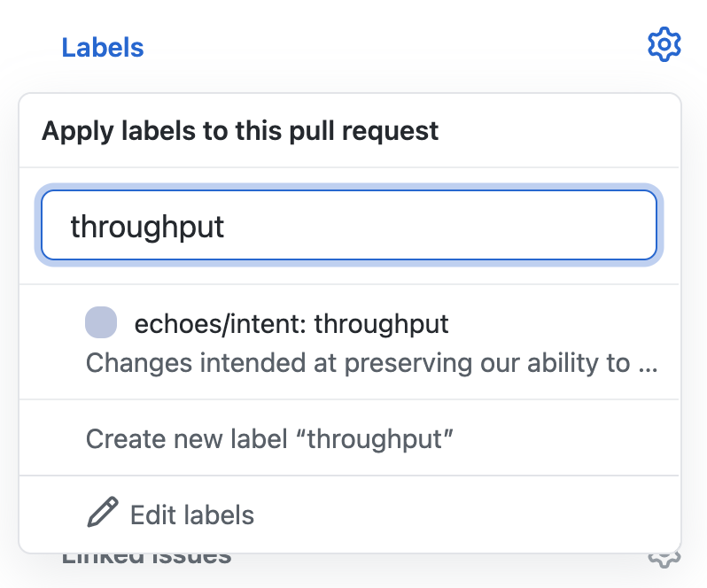Expand Linked issues settings with its cog

(664, 558)
